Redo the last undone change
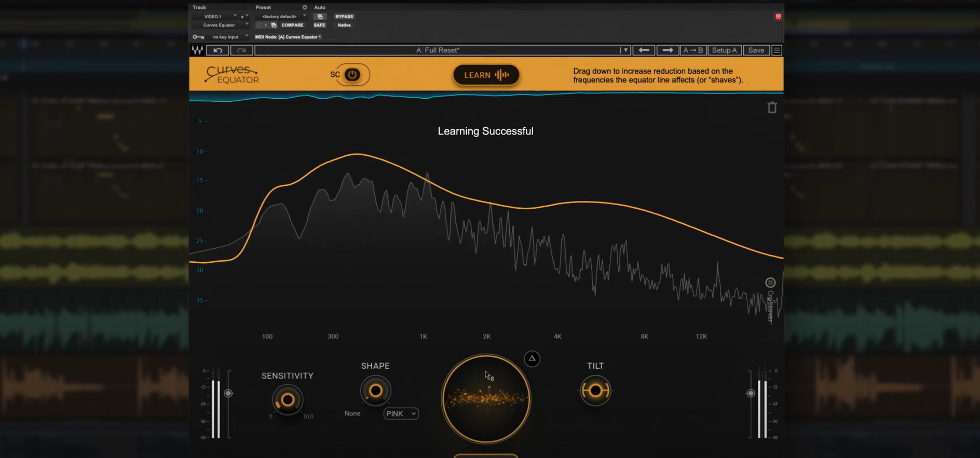The image size is (980, 458). pyautogui.click(x=241, y=50)
